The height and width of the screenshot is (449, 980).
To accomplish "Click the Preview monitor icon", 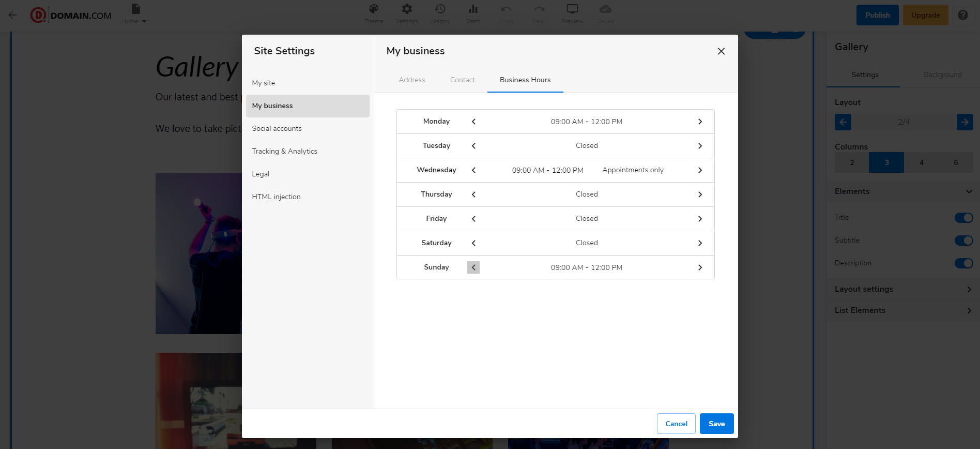I will (572, 9).
